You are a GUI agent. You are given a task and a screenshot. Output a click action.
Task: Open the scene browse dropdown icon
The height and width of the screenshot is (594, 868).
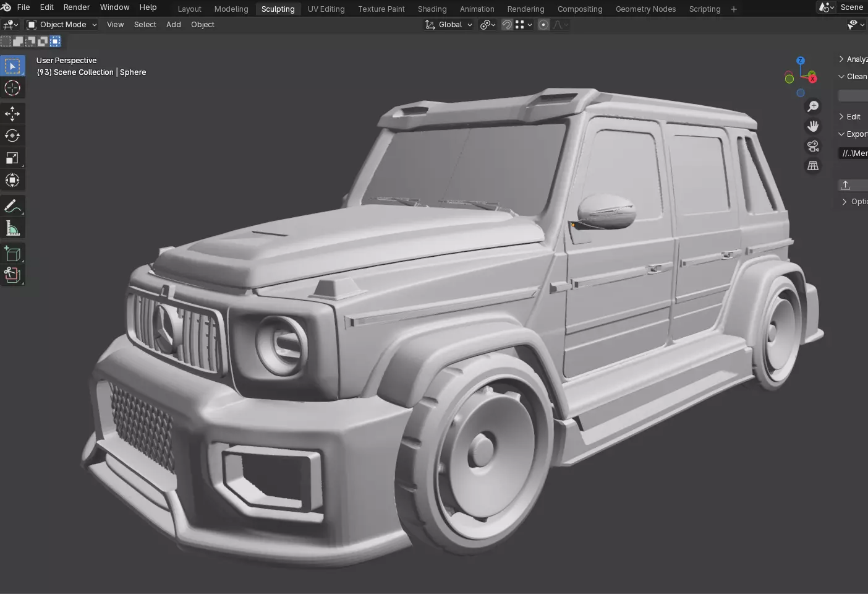827,7
